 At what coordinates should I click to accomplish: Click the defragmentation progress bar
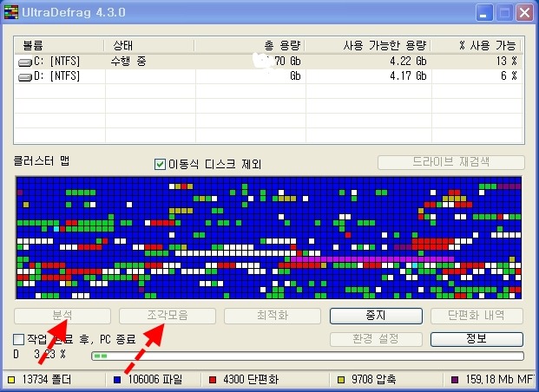tap(307, 356)
